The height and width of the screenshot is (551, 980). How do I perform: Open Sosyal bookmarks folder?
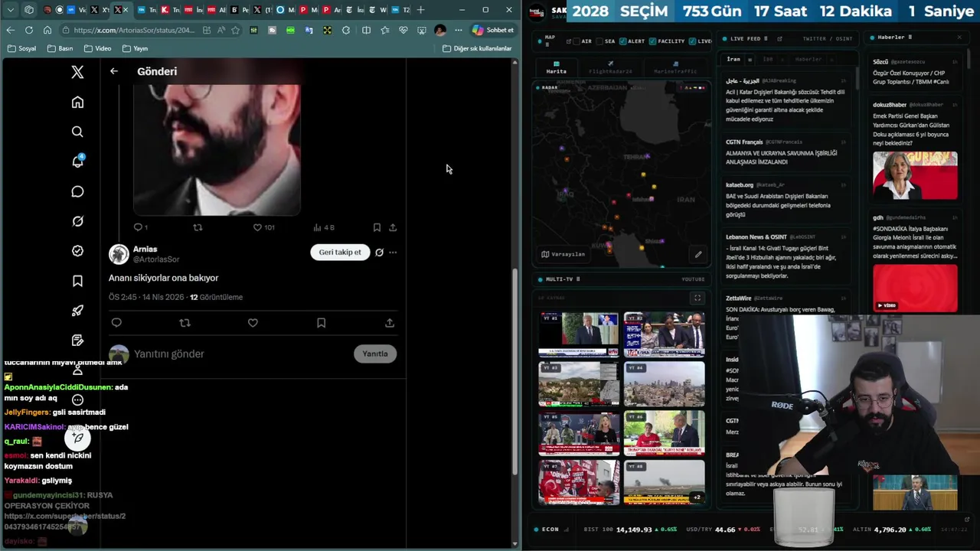[x=21, y=48]
